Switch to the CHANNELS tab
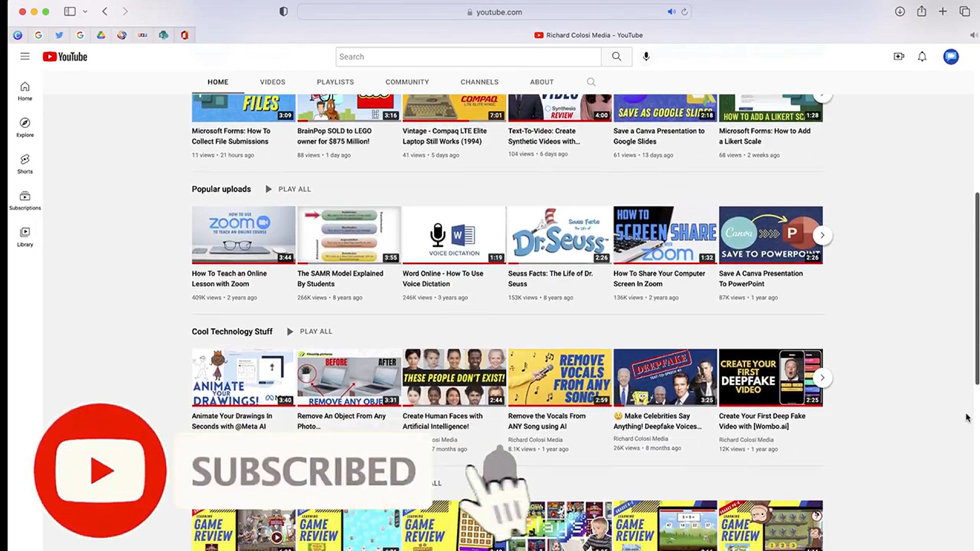The image size is (980, 551). point(479,82)
